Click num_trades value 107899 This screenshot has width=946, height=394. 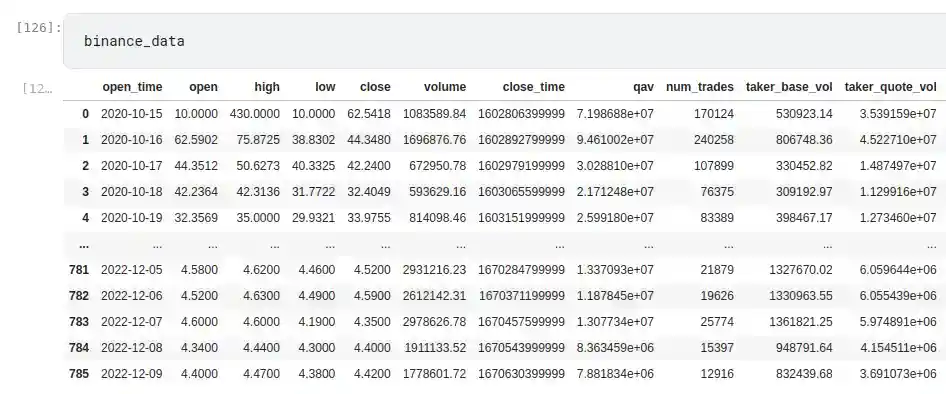pos(713,165)
